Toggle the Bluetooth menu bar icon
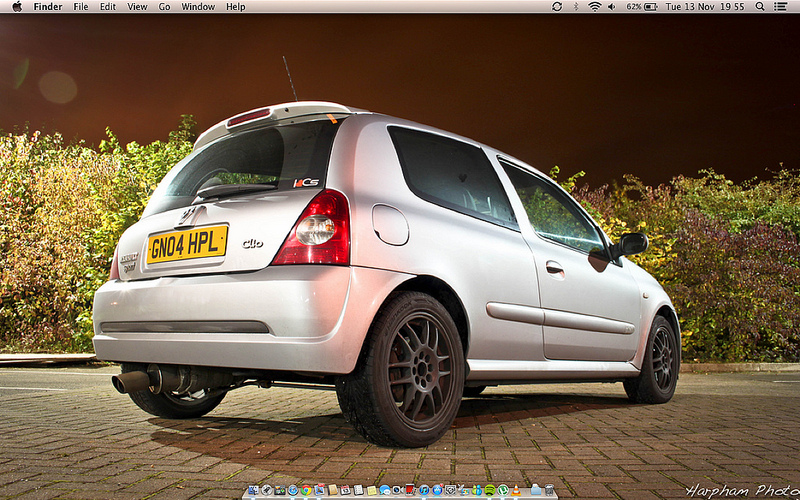Image resolution: width=800 pixels, height=500 pixels. [x=576, y=6]
